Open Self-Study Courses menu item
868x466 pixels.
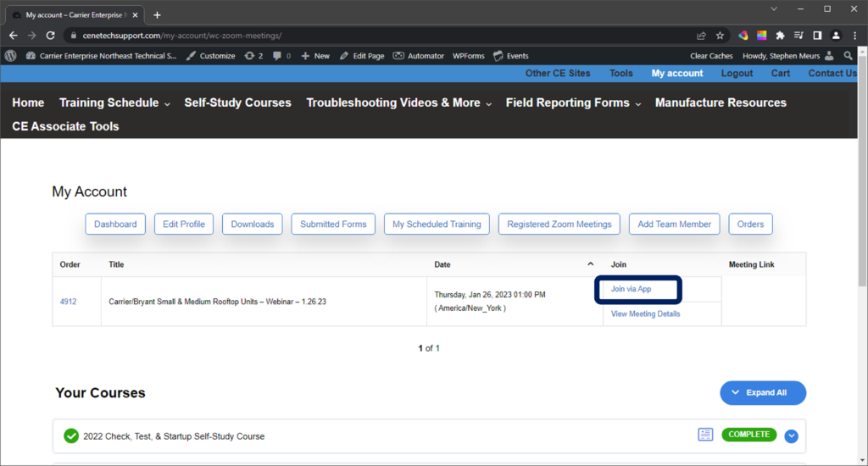tap(237, 103)
